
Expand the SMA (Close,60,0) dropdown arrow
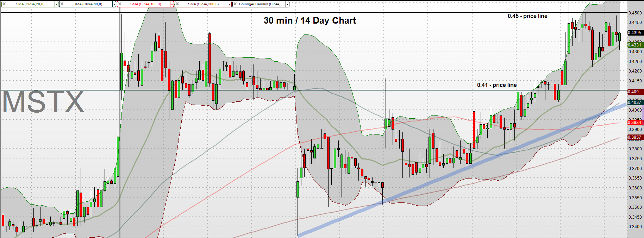click(x=114, y=4)
